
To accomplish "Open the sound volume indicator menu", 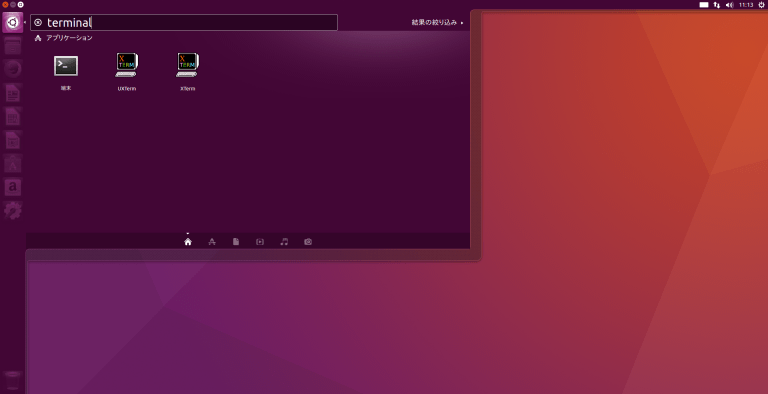I will tap(730, 5).
